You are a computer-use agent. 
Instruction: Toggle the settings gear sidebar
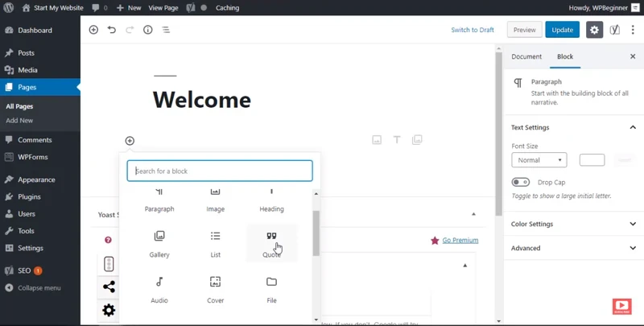[x=594, y=30]
